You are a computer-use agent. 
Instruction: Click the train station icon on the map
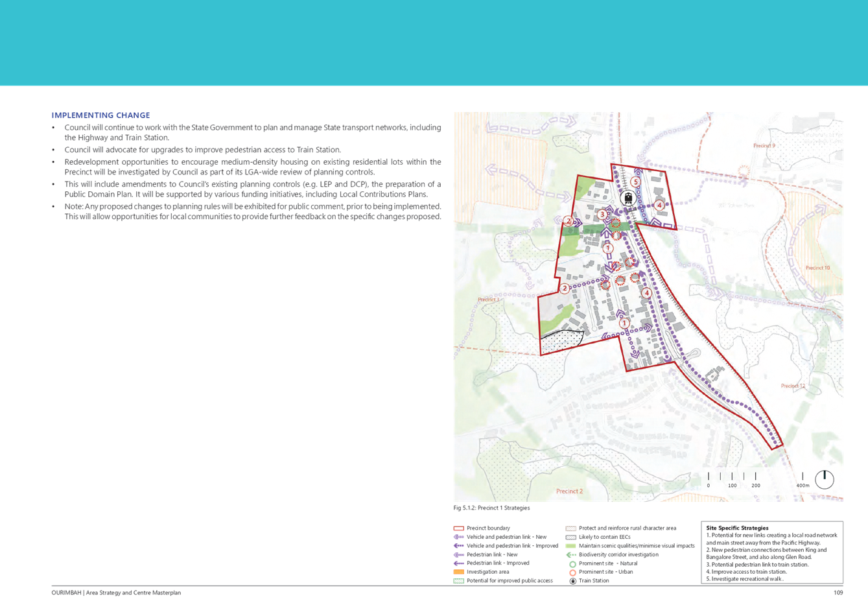627,198
